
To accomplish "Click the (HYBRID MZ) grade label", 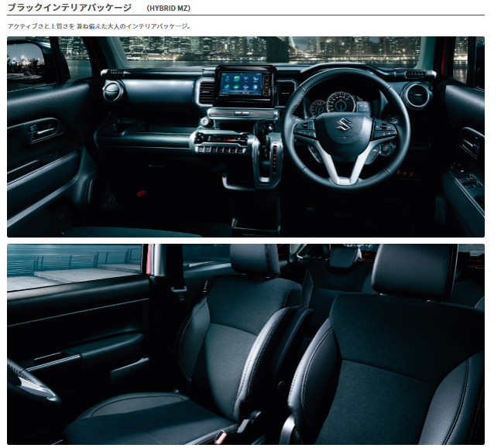I will [x=168, y=9].
